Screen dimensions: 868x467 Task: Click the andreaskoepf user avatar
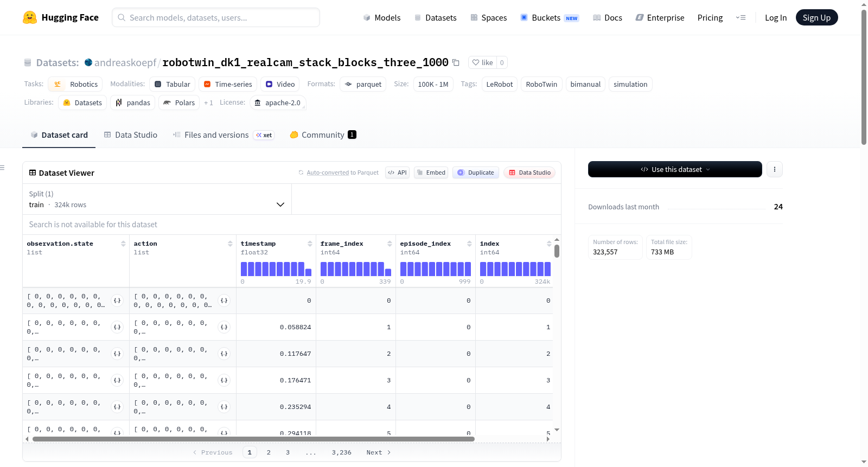coord(88,62)
